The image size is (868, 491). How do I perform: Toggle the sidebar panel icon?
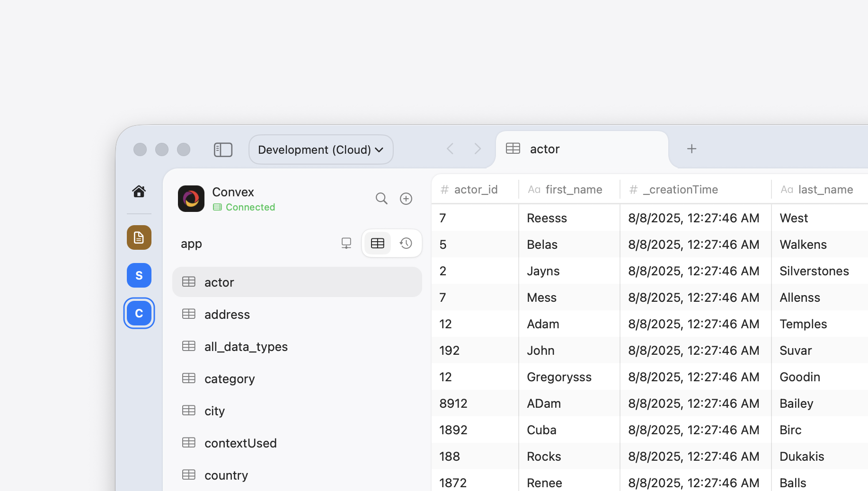pos(223,150)
